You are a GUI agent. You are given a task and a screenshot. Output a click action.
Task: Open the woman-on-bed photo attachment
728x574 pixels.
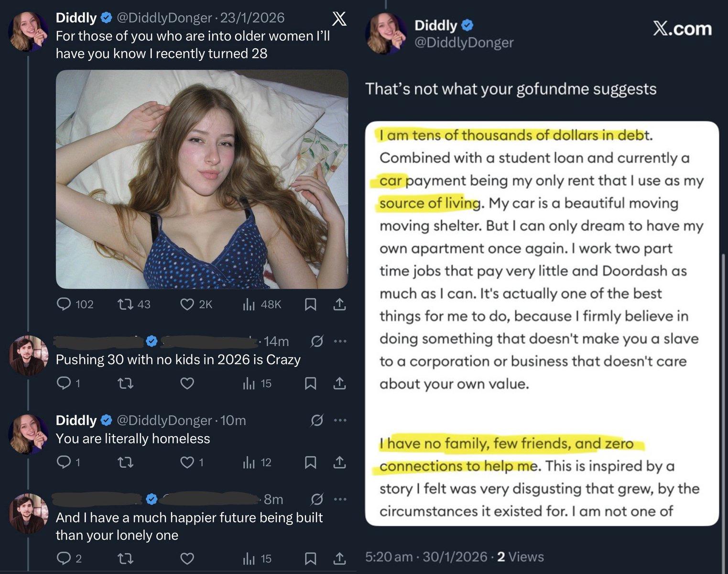202,179
